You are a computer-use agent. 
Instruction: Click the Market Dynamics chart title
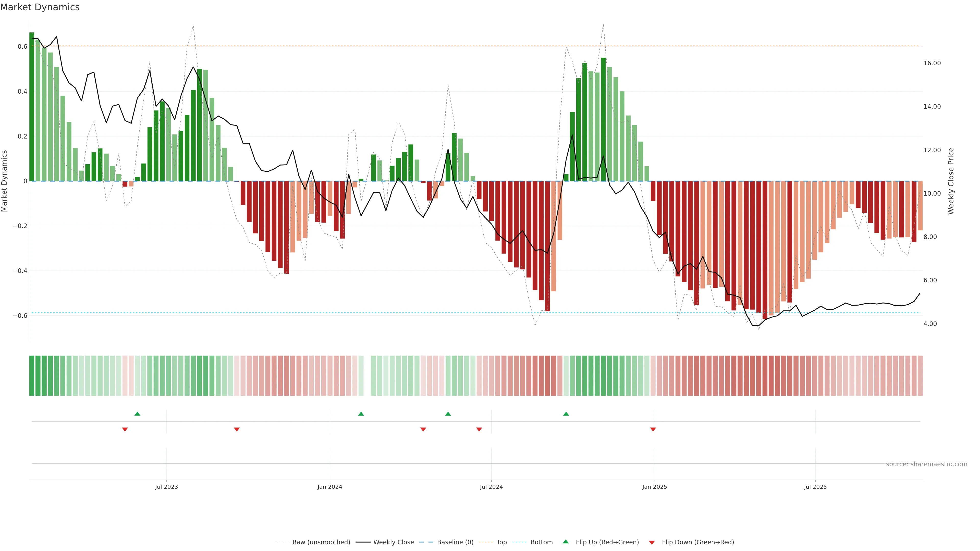[40, 7]
